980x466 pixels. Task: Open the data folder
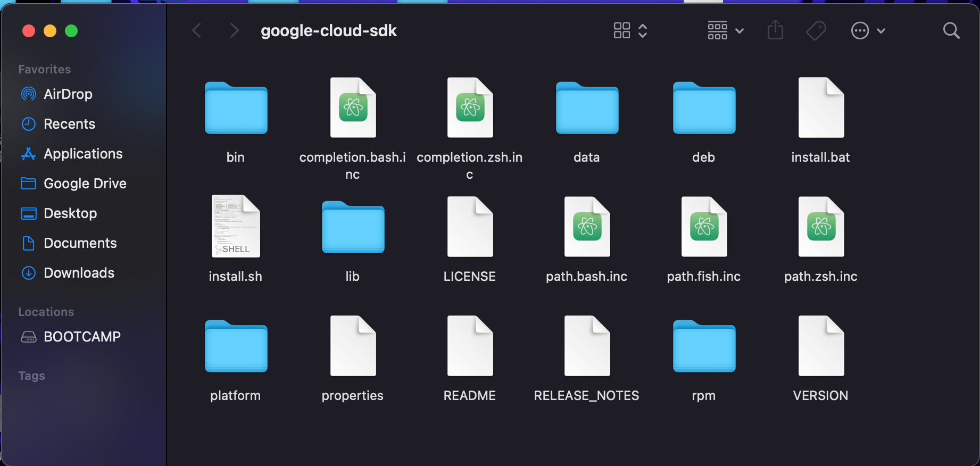(587, 108)
